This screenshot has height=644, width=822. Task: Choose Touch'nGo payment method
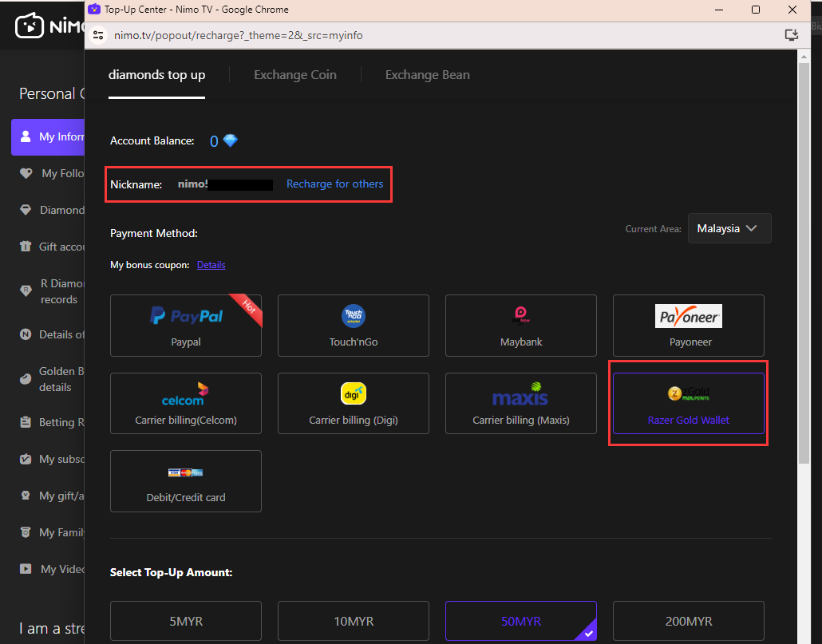[x=354, y=326]
